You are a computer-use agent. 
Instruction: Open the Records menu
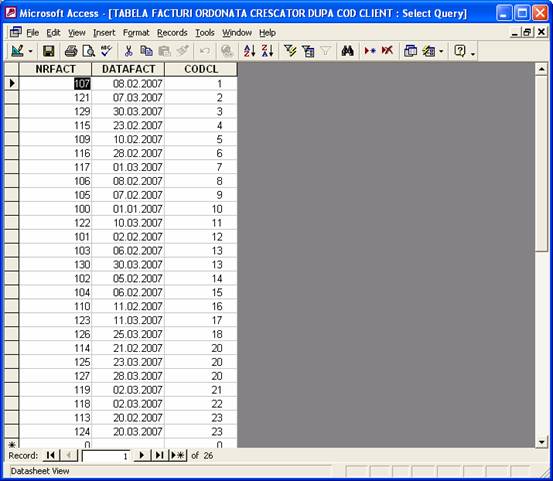[172, 33]
